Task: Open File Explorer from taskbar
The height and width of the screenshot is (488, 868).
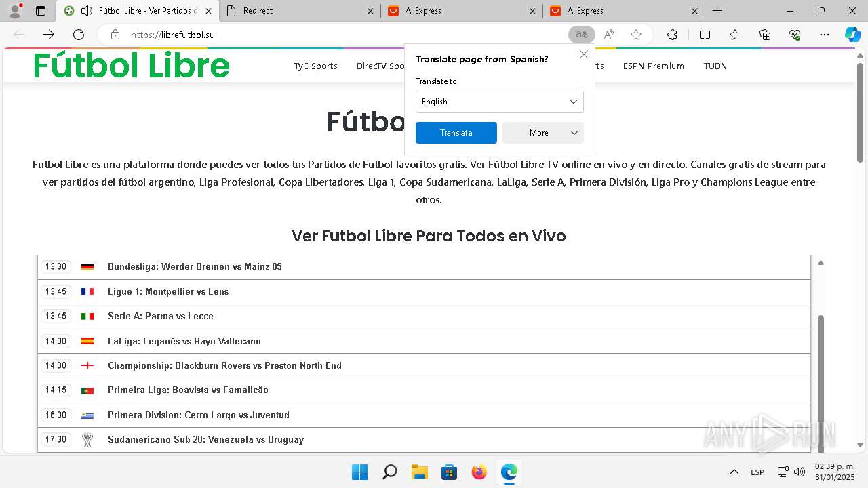Action: (x=420, y=472)
